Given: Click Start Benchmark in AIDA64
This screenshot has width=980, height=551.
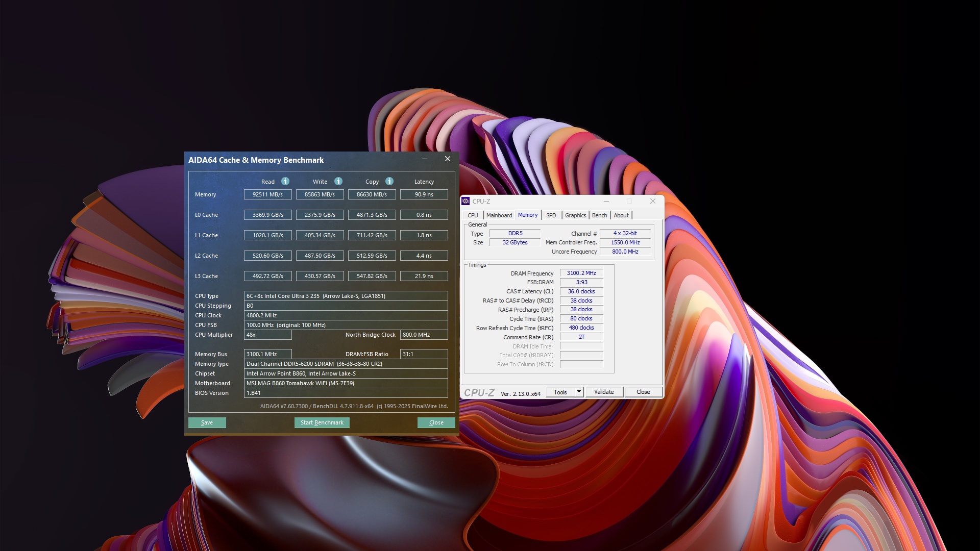Looking at the screenshot, I should coord(322,422).
